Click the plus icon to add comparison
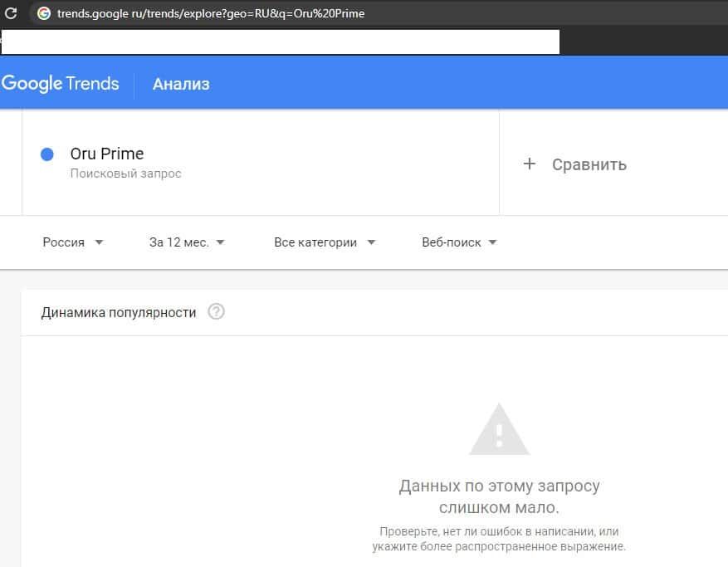This screenshot has height=567, width=728. click(x=530, y=164)
